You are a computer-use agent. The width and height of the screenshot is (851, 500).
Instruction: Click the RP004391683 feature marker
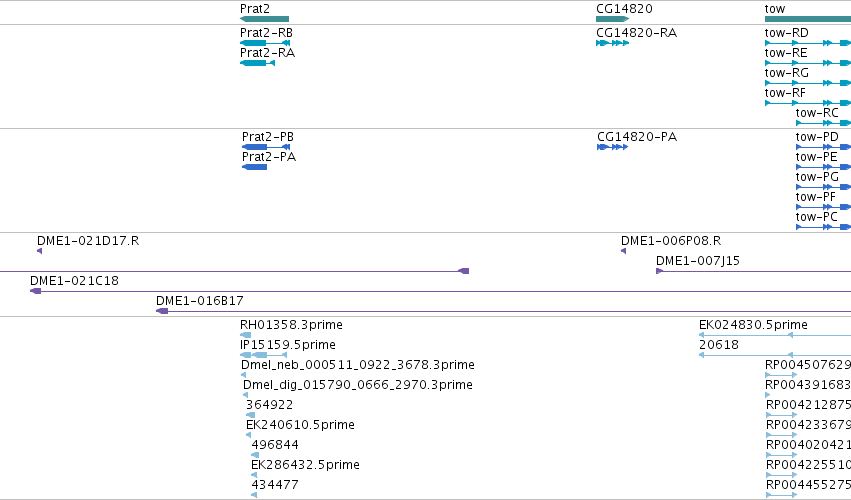tap(767, 395)
